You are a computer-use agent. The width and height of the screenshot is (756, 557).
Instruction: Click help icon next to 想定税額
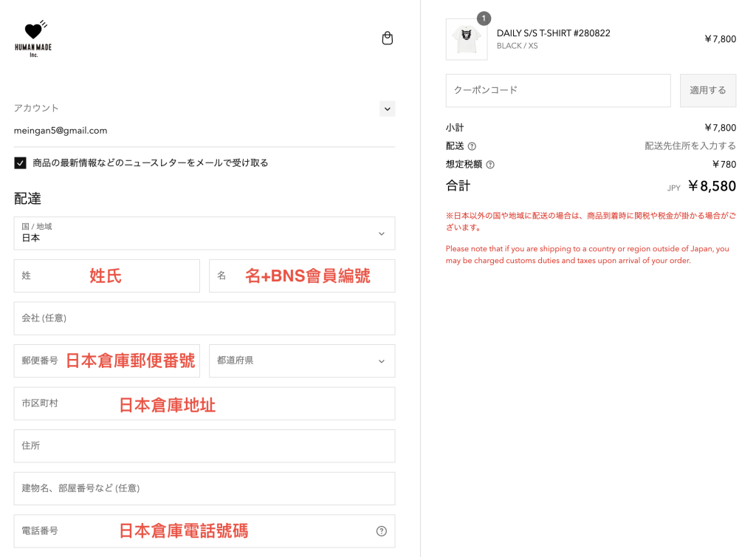point(490,165)
